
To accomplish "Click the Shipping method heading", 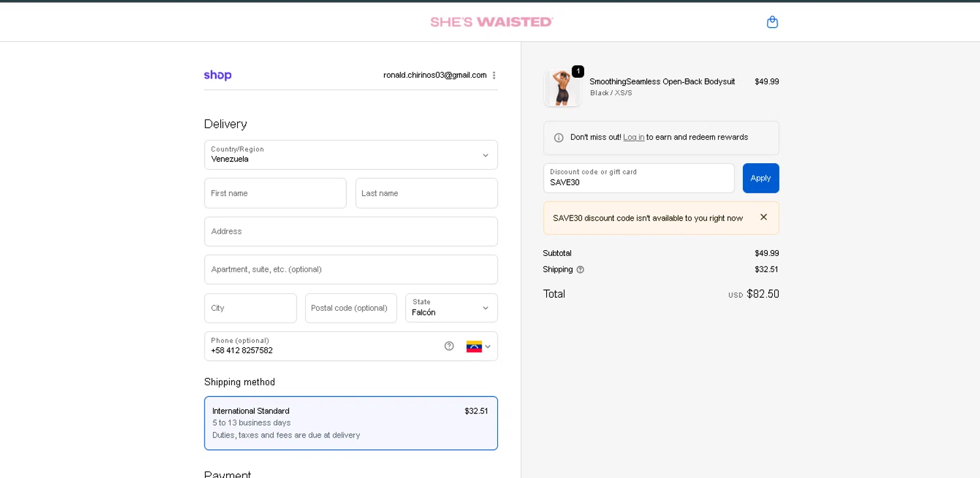I will 240,382.
